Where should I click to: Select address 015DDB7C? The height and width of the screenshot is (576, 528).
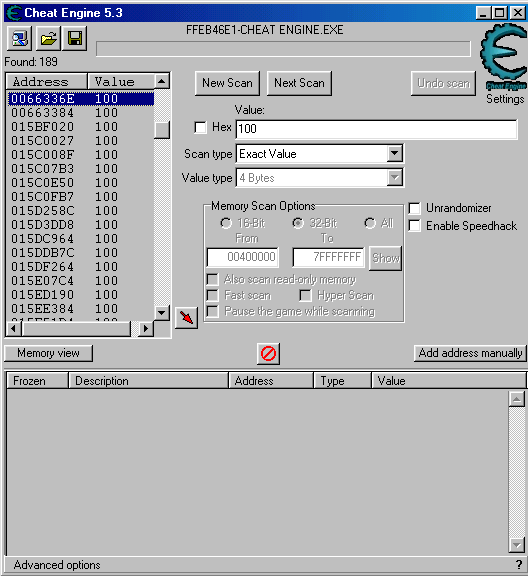point(80,253)
